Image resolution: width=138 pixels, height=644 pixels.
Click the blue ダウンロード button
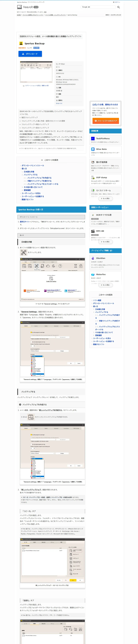pos(30,54)
